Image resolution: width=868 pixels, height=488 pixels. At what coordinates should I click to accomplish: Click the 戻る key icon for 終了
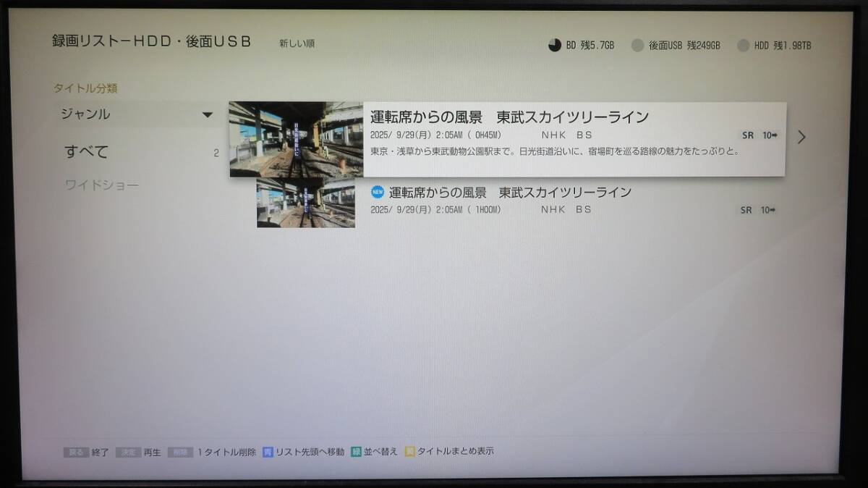coord(76,452)
